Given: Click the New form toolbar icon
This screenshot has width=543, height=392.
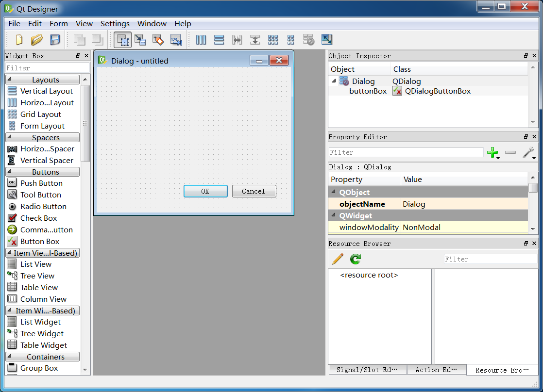Looking at the screenshot, I should pyautogui.click(x=19, y=40).
